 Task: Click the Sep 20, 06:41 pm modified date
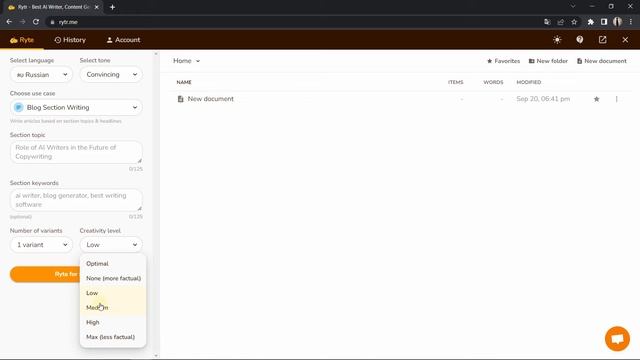tap(543, 99)
